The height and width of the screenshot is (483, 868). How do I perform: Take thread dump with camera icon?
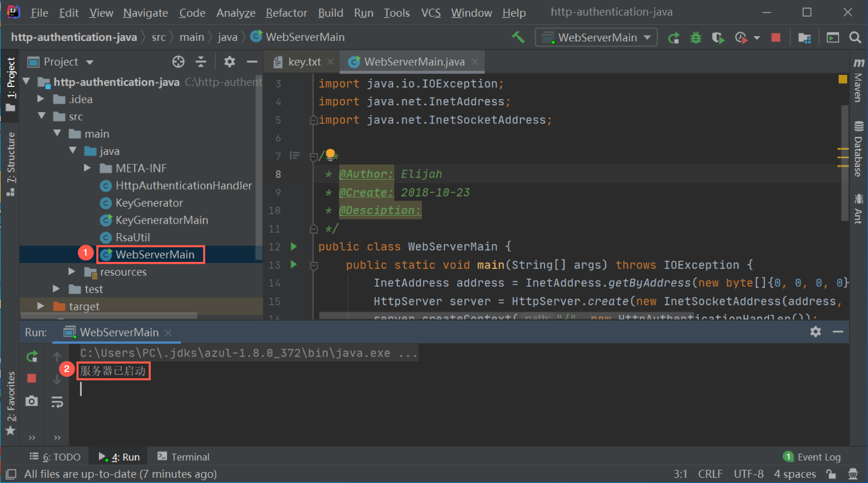[x=32, y=401]
